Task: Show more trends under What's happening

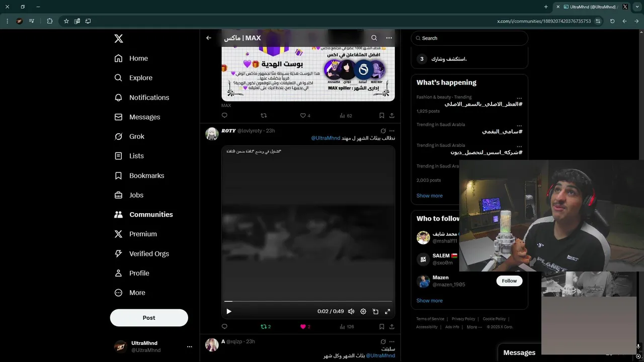Action: click(x=430, y=196)
